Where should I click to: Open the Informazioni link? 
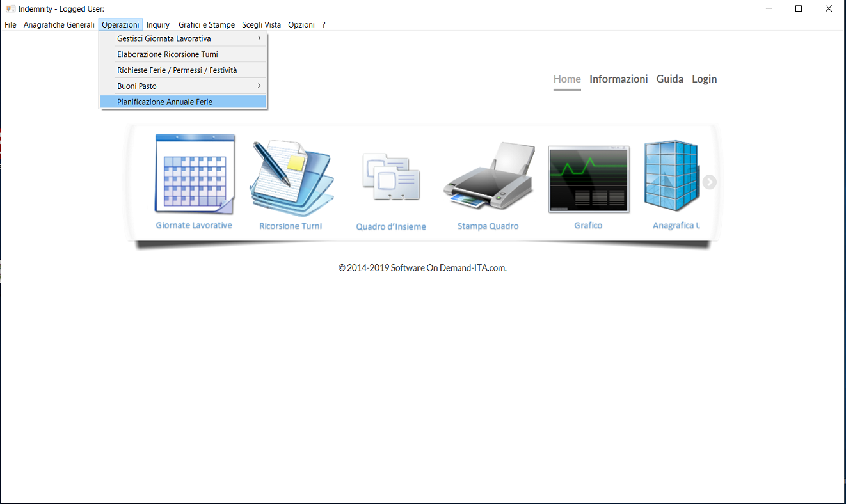pyautogui.click(x=619, y=79)
